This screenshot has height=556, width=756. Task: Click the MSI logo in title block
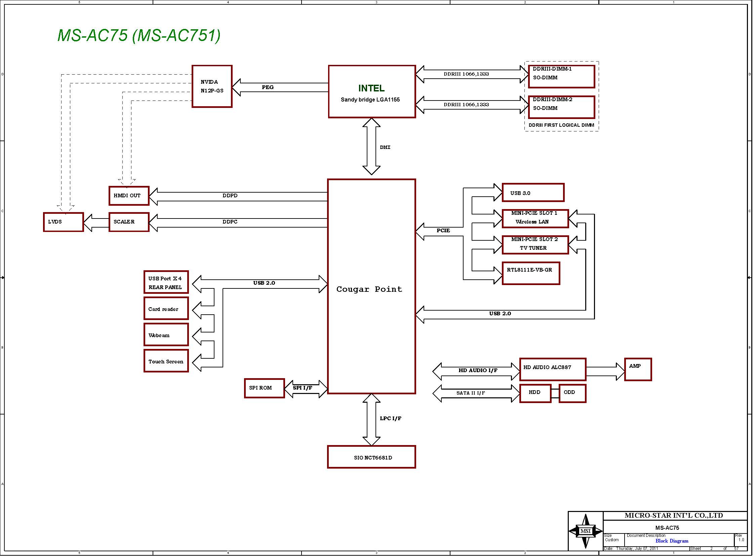point(585,531)
